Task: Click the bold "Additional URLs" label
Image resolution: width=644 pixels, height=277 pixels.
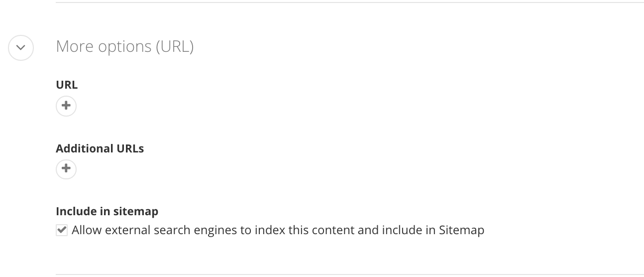Action: click(x=100, y=148)
